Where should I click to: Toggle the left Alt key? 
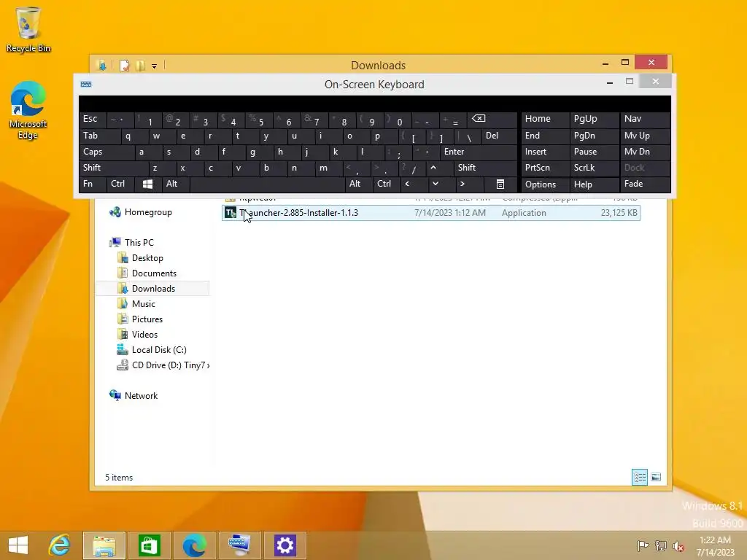175,184
